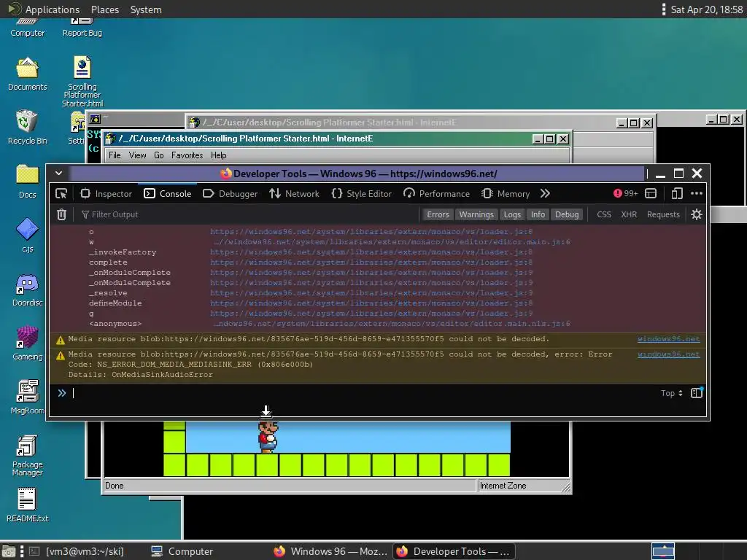Toggle the Requests filter
The image size is (747, 560).
[x=663, y=214]
